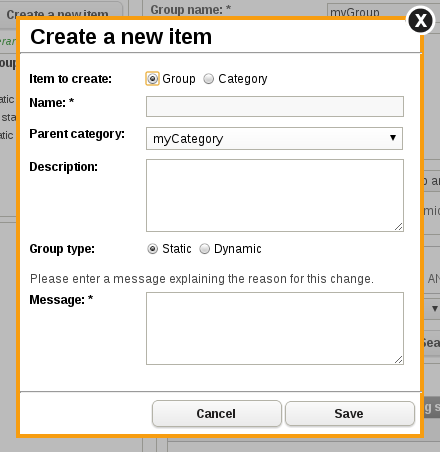This screenshot has height=452, width=440.
Task: Close the Create a new item dialog
Action: click(421, 21)
